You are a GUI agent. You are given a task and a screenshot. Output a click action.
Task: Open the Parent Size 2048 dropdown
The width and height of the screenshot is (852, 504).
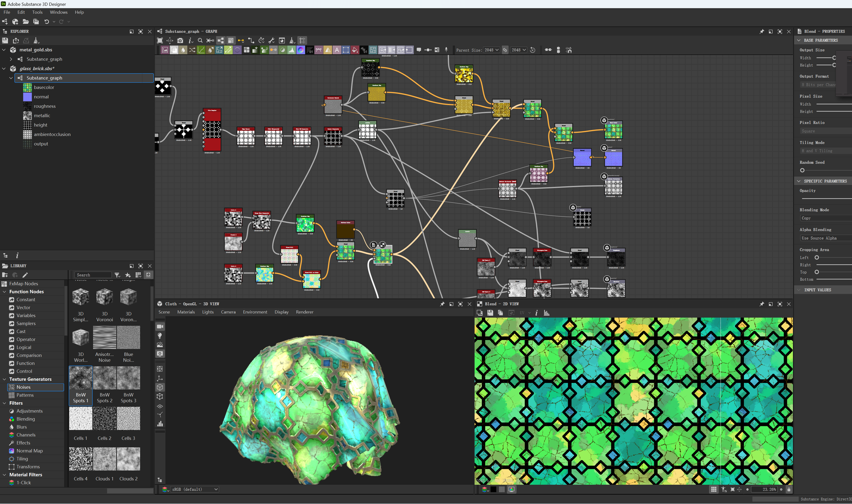[x=491, y=50]
